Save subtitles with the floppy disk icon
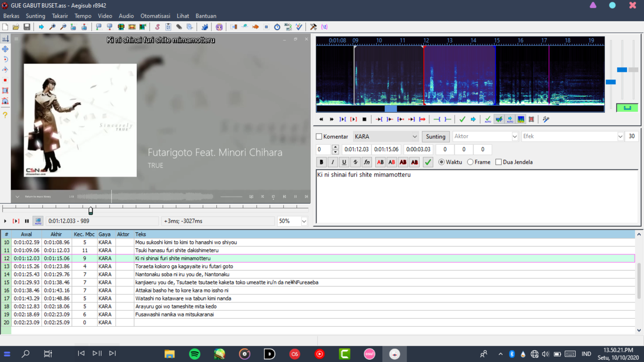This screenshot has height=362, width=644. point(27,27)
